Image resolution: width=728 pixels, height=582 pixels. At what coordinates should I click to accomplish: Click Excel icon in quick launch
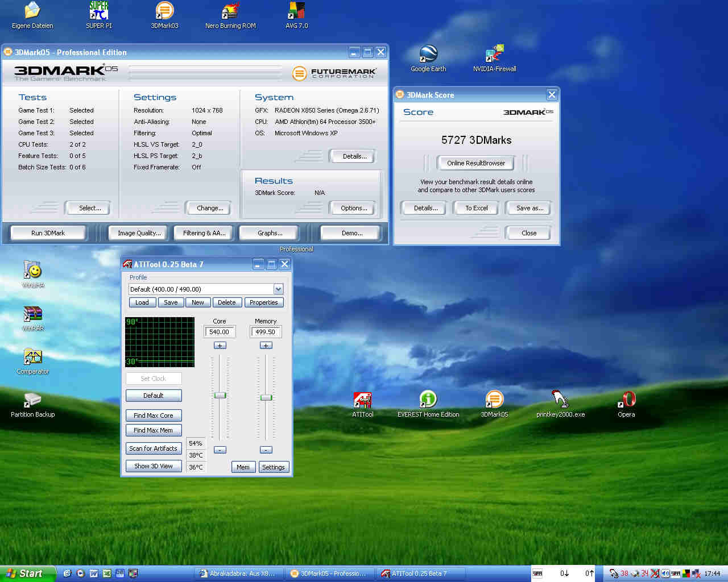point(107,573)
